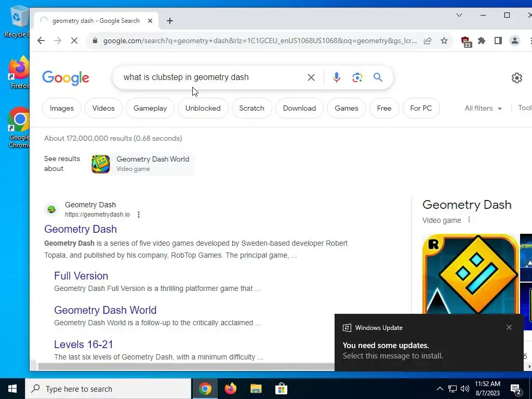Open the Chrome profile avatar
Viewport: 532px width, 399px height.
click(x=515, y=41)
